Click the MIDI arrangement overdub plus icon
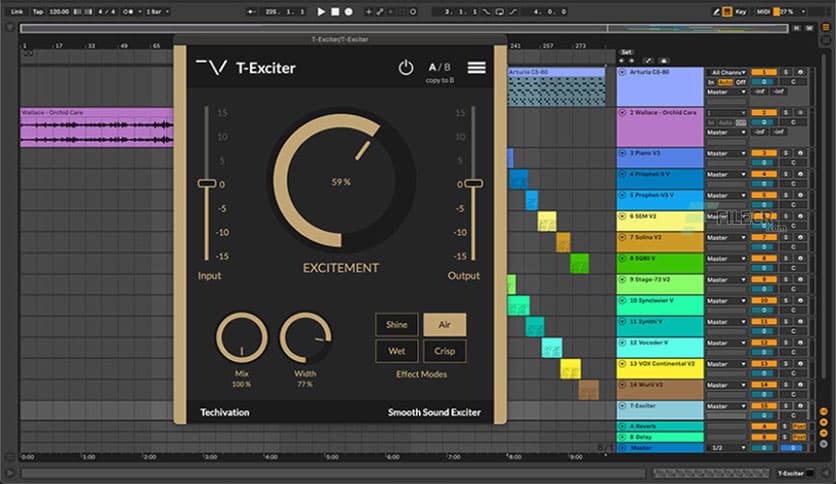The image size is (836, 484). coord(368,11)
